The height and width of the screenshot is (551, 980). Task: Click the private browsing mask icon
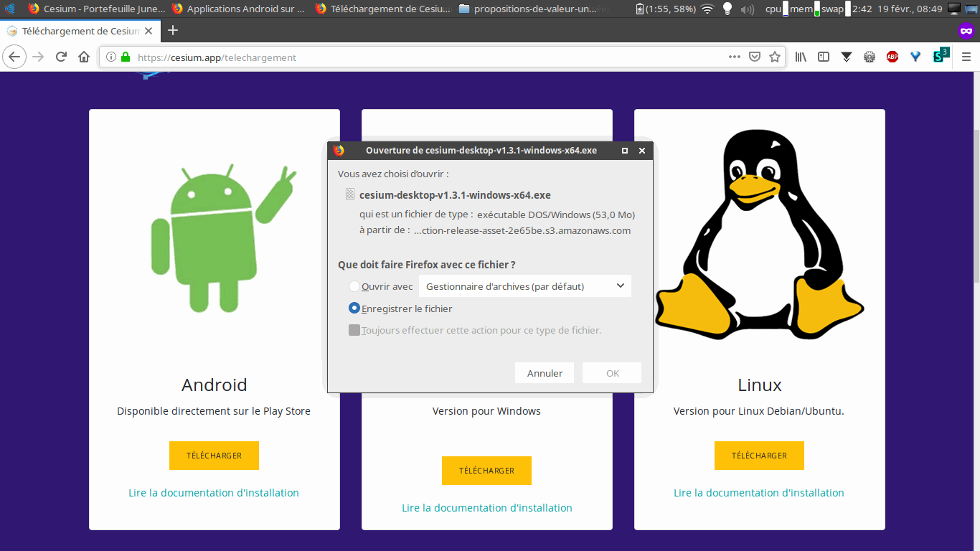click(x=966, y=31)
